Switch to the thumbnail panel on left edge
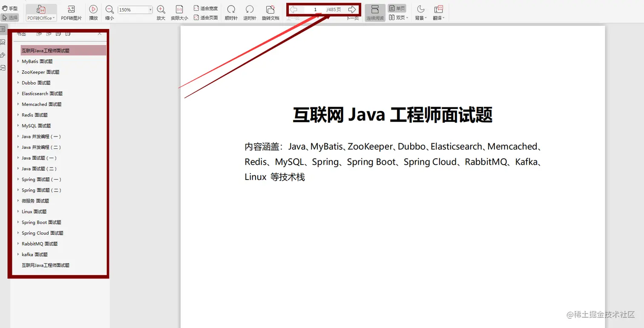 point(3,43)
